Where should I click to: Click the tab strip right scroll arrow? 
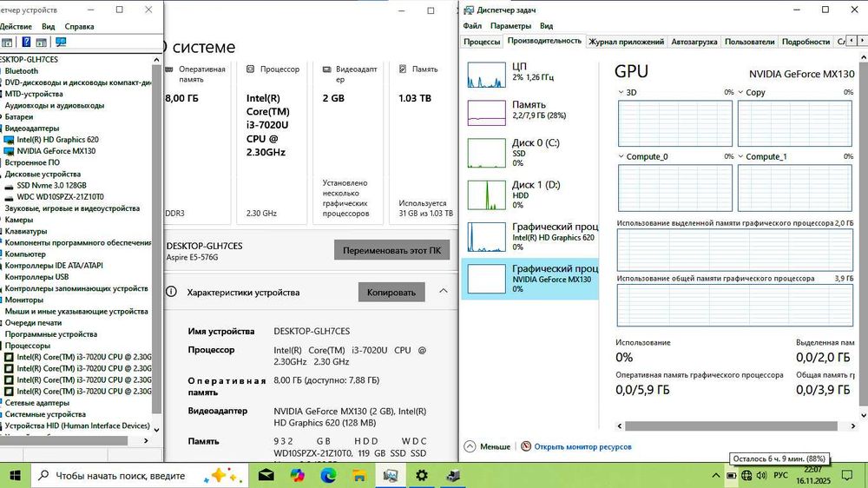(x=862, y=41)
